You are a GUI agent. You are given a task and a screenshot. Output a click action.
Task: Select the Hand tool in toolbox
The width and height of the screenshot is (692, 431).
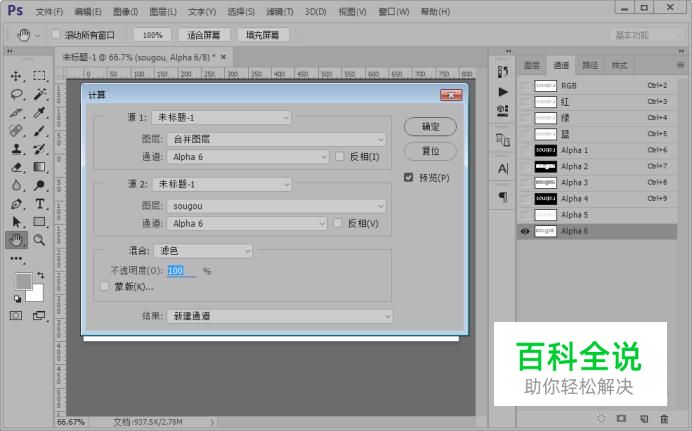coord(16,240)
